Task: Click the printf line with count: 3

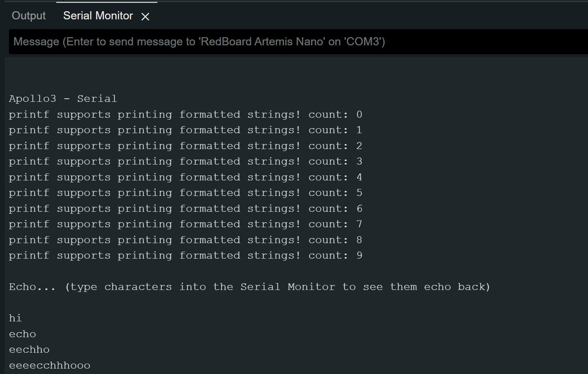Action: tap(186, 161)
